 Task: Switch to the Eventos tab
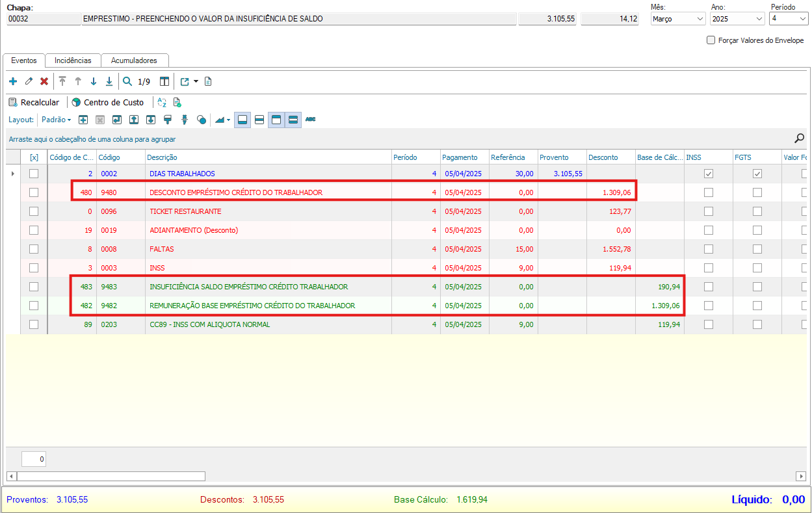[x=24, y=60]
